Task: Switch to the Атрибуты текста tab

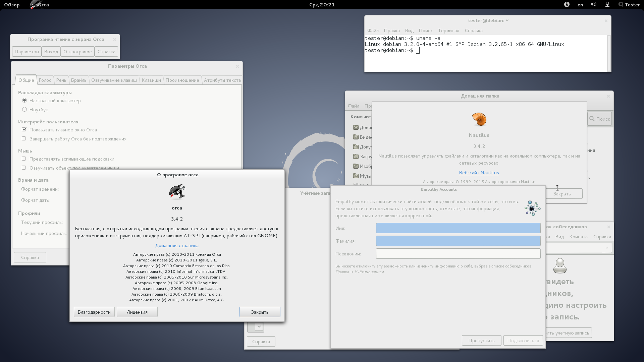Action: [222, 80]
